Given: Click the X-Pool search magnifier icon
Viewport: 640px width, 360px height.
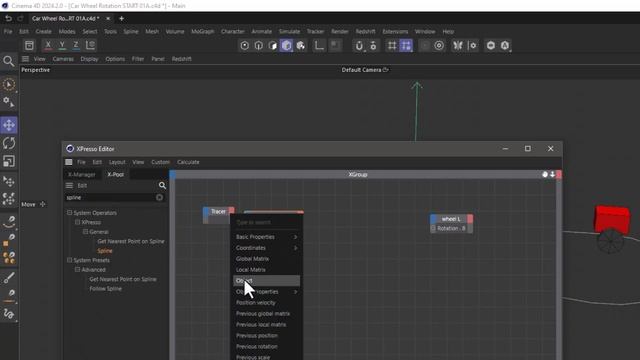Looking at the screenshot, I should tap(162, 186).
